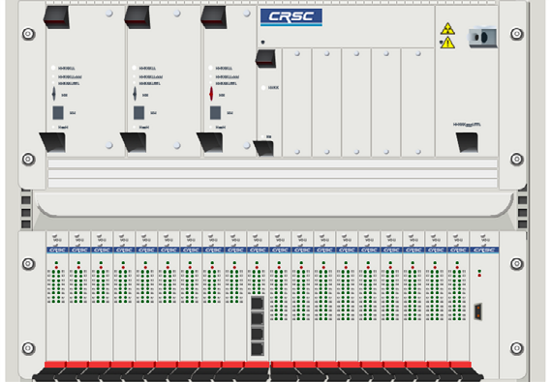Click the CRSC label strip on the first lower-shelf card

point(57,250)
